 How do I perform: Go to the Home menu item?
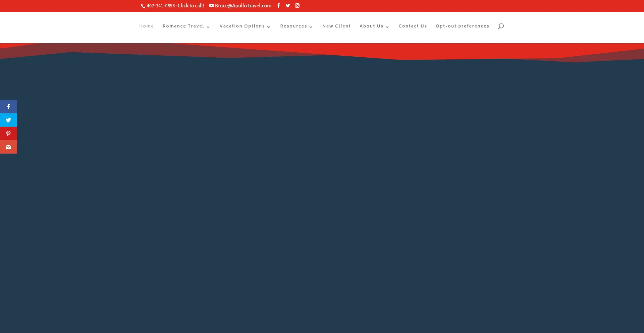pos(147,26)
